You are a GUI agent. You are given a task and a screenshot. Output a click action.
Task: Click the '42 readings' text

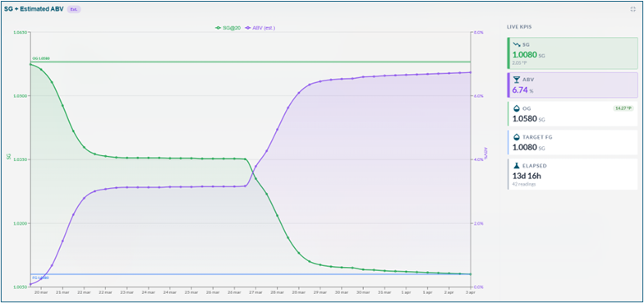click(524, 184)
